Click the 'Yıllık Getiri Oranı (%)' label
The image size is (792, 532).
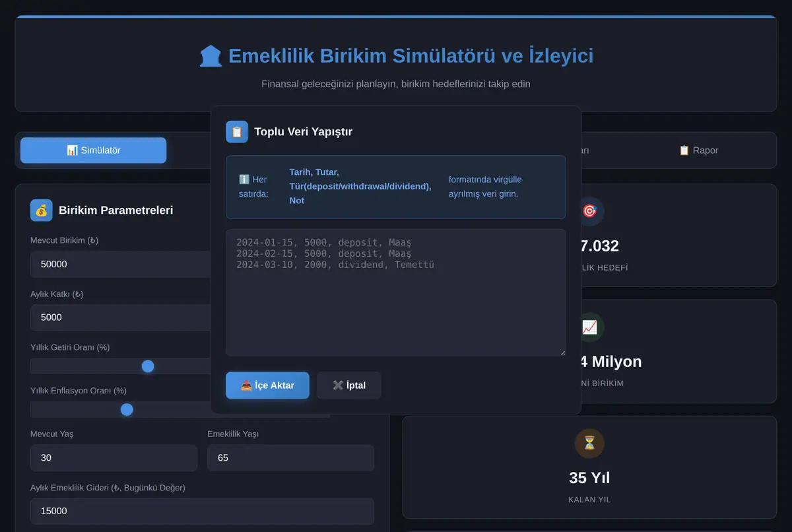tap(70, 347)
